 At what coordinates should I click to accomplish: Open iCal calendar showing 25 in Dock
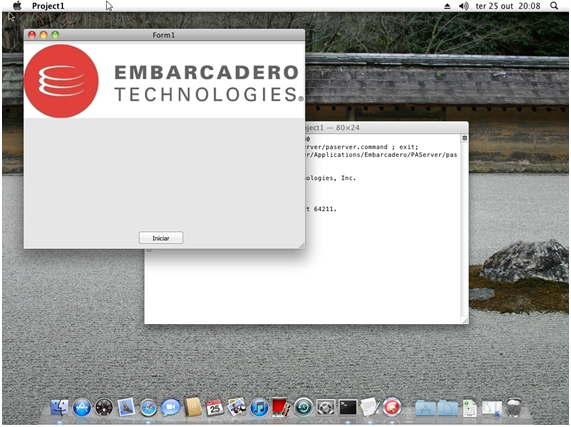[214, 407]
